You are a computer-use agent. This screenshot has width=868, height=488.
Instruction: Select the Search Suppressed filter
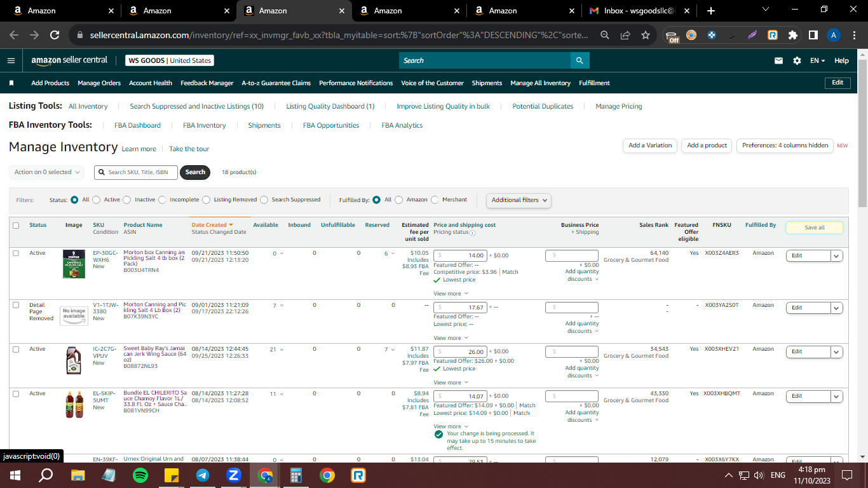pyautogui.click(x=264, y=200)
